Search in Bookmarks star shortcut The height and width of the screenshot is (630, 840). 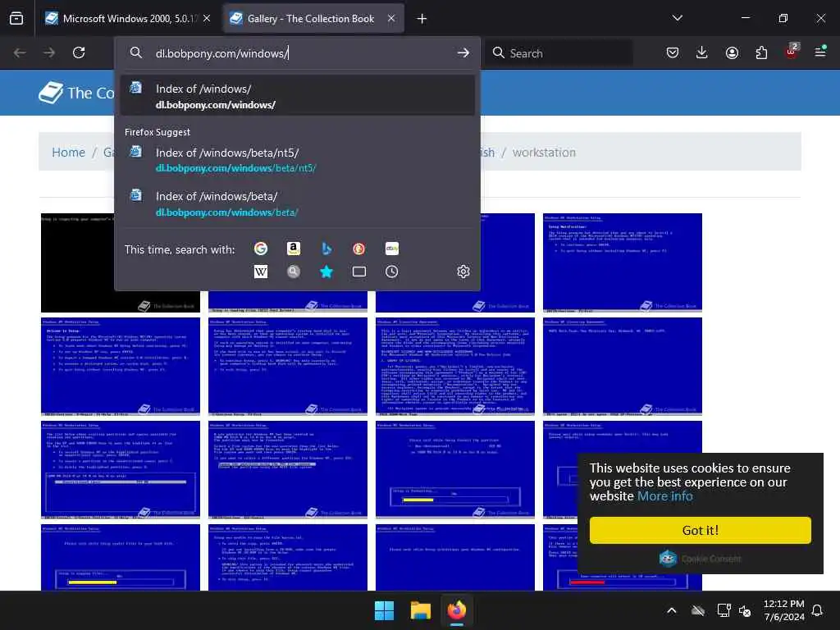click(x=326, y=272)
